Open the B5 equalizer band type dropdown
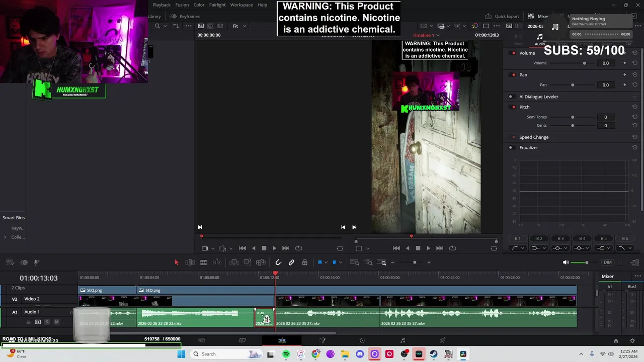 coord(604,248)
